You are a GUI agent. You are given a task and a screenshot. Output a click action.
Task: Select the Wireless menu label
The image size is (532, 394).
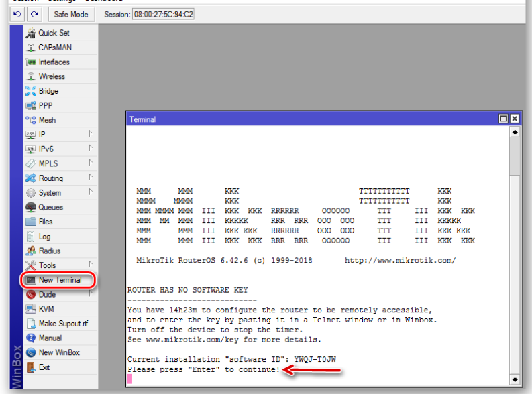coord(52,76)
